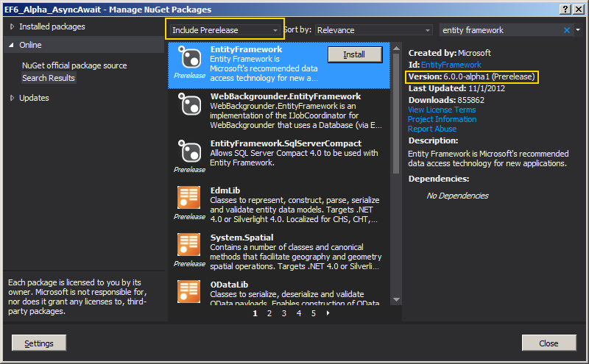
Task: Click the WebBackgrounder.EntityFramework package icon
Action: coord(190,105)
